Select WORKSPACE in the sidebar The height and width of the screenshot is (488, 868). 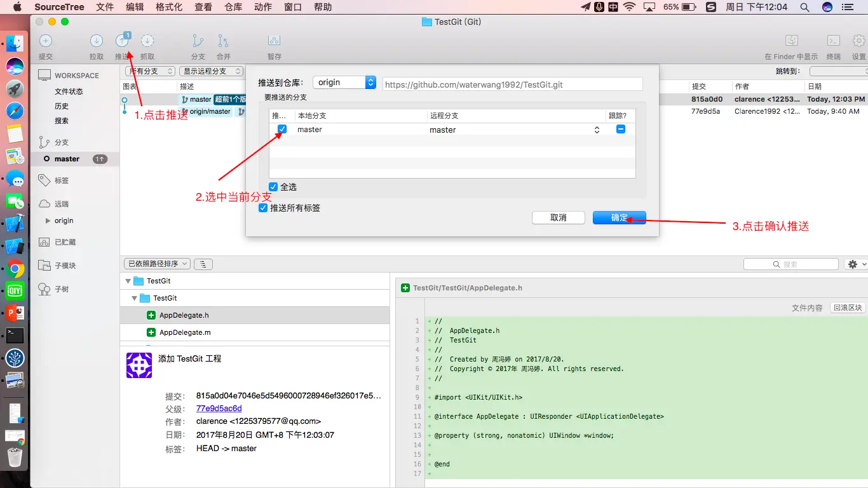coord(76,76)
